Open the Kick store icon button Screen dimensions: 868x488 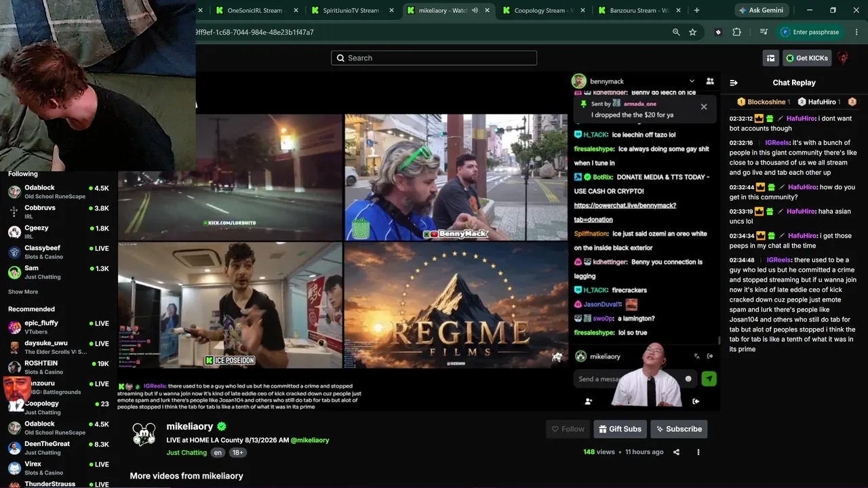click(x=770, y=58)
